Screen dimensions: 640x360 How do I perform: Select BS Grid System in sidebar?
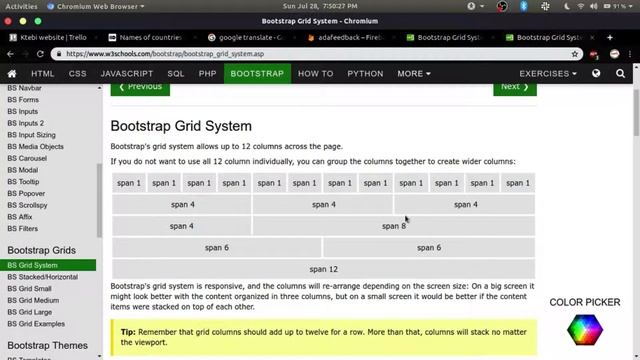coord(48,265)
